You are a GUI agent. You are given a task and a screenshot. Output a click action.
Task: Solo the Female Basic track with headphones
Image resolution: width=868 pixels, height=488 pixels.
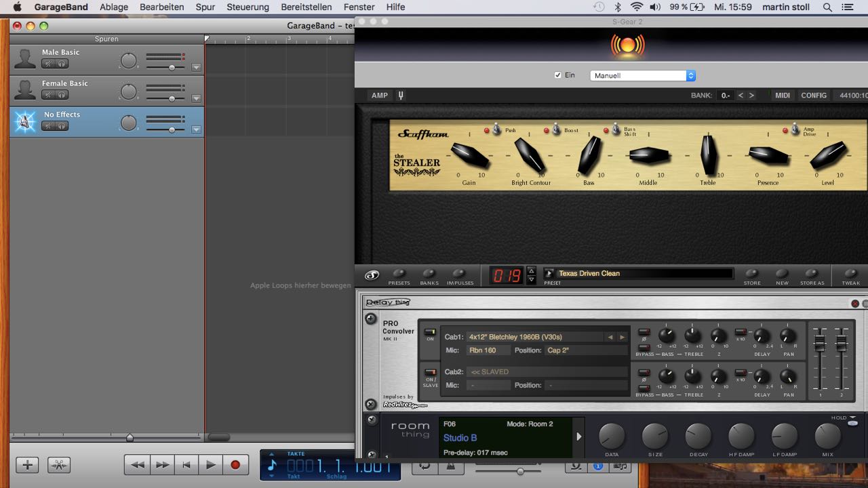[62, 95]
